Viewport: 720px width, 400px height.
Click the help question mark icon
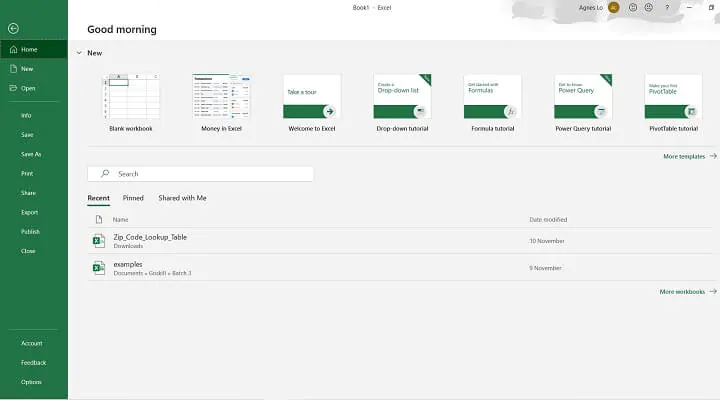point(667,7)
